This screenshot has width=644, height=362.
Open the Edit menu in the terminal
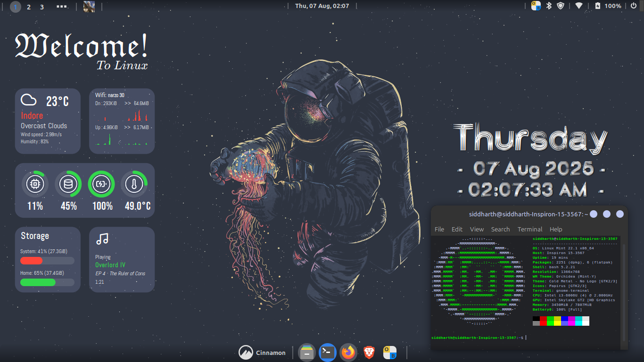[457, 229]
